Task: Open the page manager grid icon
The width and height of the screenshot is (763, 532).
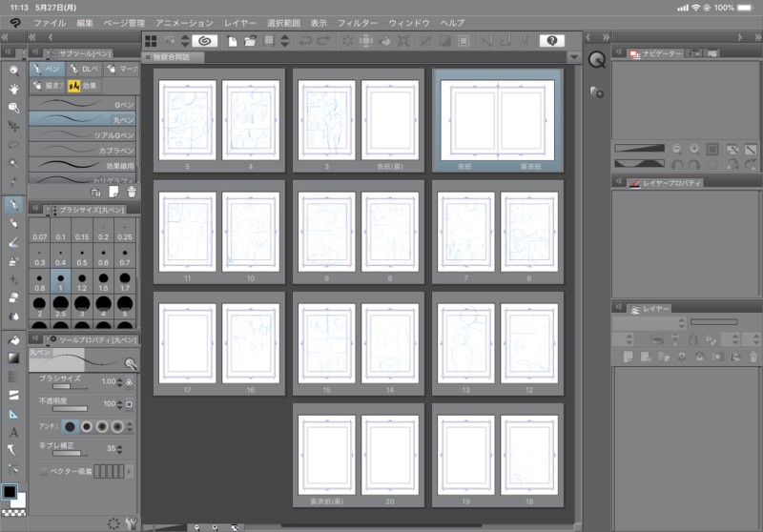Action: point(151,41)
